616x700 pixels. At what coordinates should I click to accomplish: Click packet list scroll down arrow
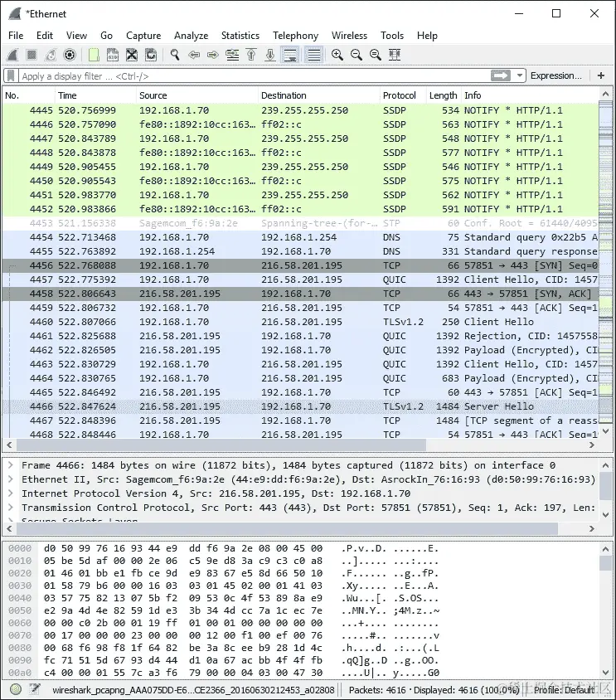606,431
